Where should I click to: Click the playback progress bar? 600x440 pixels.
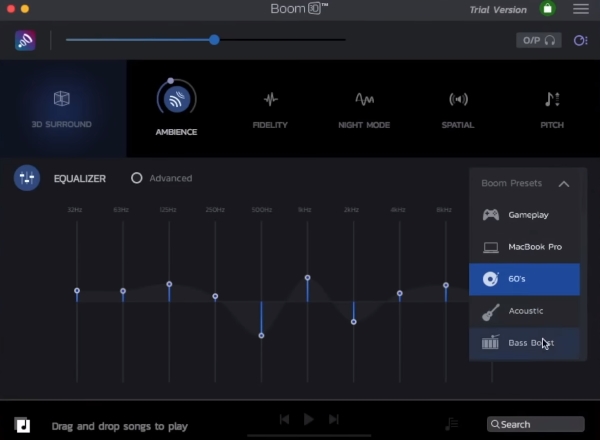pyautogui.click(x=309, y=435)
